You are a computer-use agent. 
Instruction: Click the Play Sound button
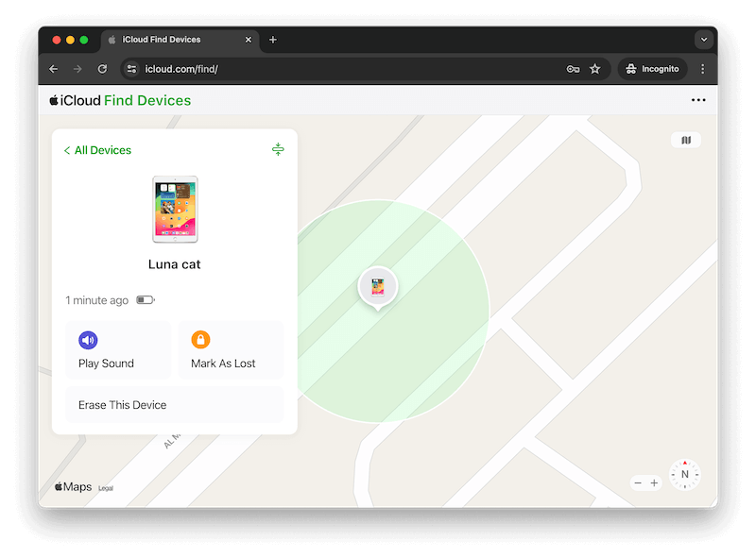[x=118, y=350]
